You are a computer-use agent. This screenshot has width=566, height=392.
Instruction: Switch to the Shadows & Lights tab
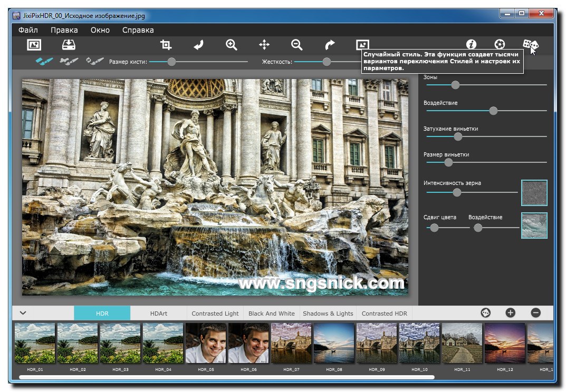pos(328,313)
